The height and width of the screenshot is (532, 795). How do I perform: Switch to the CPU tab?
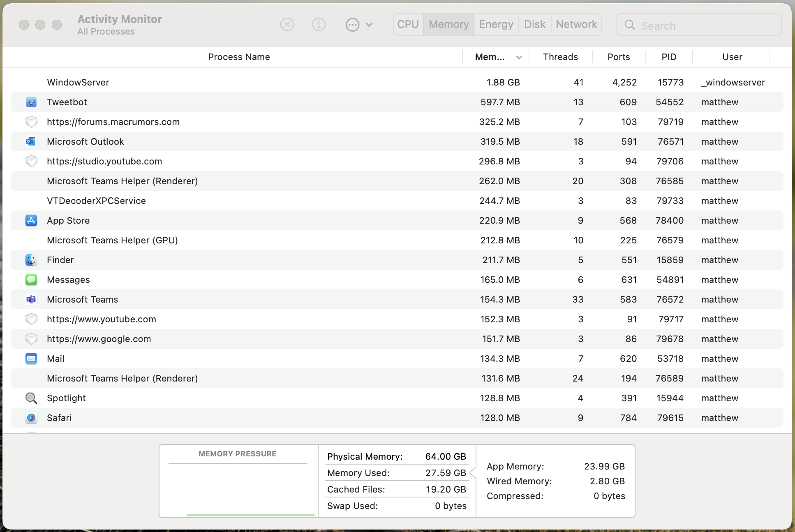coord(408,25)
